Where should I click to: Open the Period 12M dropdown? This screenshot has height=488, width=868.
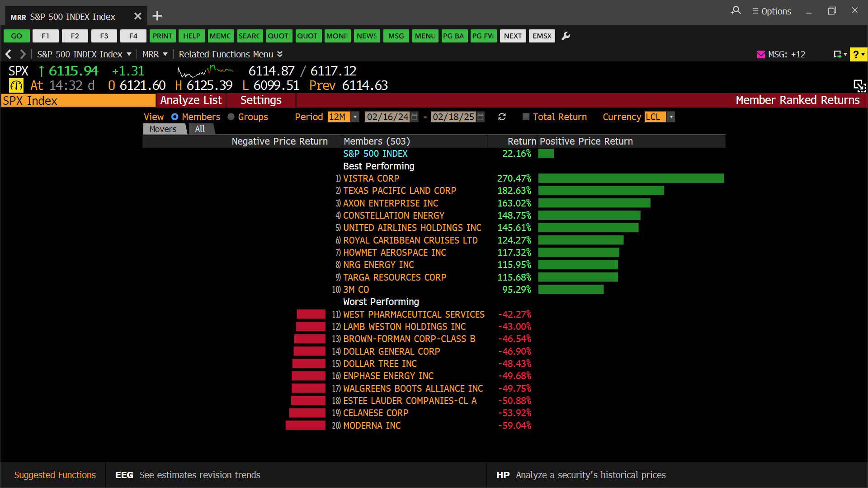click(x=355, y=117)
